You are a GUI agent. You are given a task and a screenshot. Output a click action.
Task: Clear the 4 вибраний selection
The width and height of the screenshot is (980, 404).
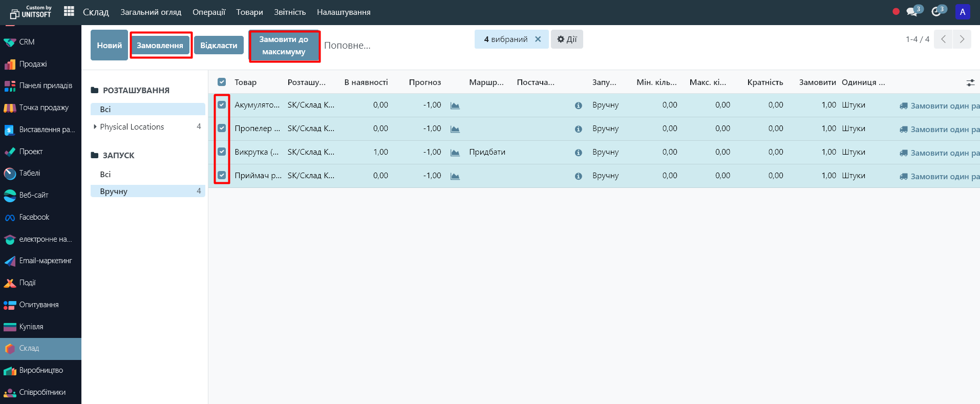pyautogui.click(x=538, y=39)
